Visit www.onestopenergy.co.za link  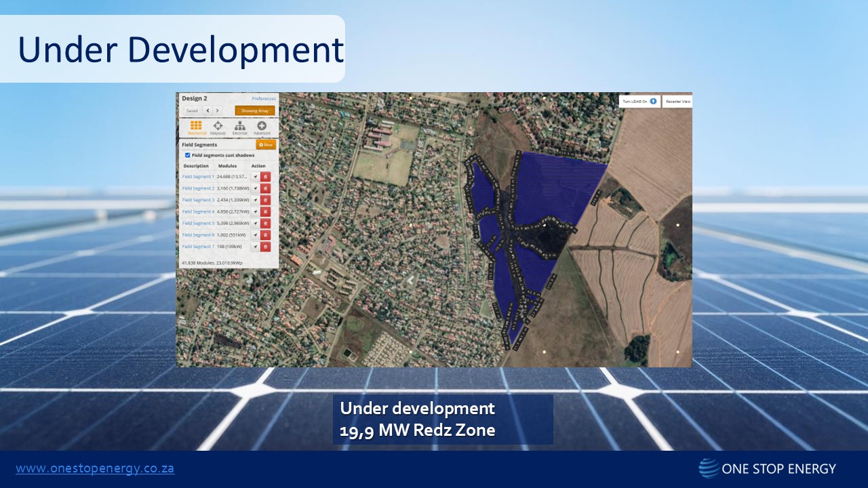pyautogui.click(x=95, y=468)
